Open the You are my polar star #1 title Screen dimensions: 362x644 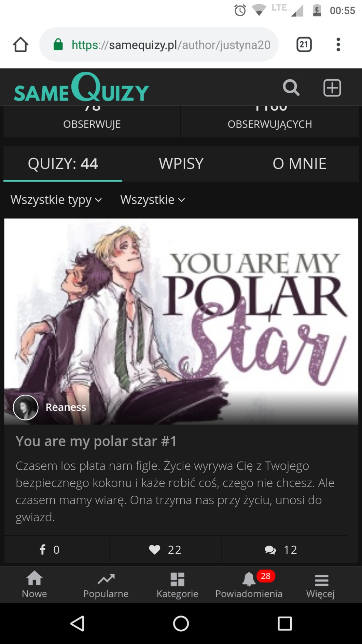coord(96,441)
